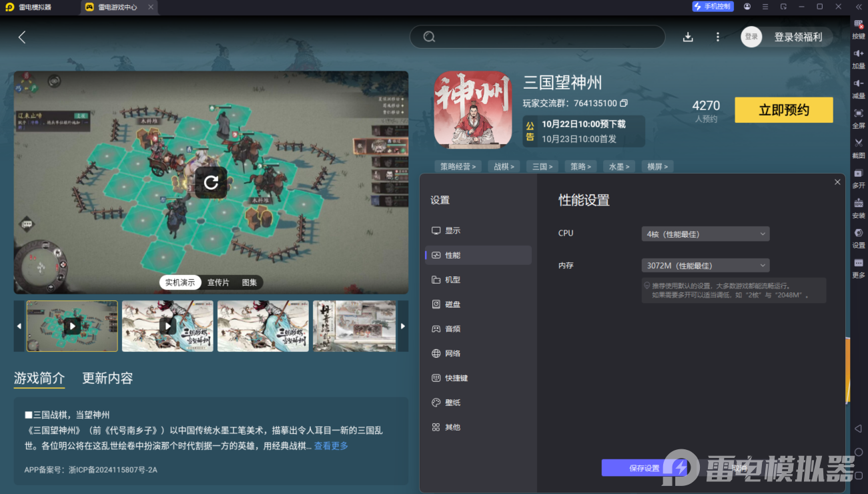The height and width of the screenshot is (494, 868).
Task: Click the download manager icon near search bar
Action: (x=688, y=37)
